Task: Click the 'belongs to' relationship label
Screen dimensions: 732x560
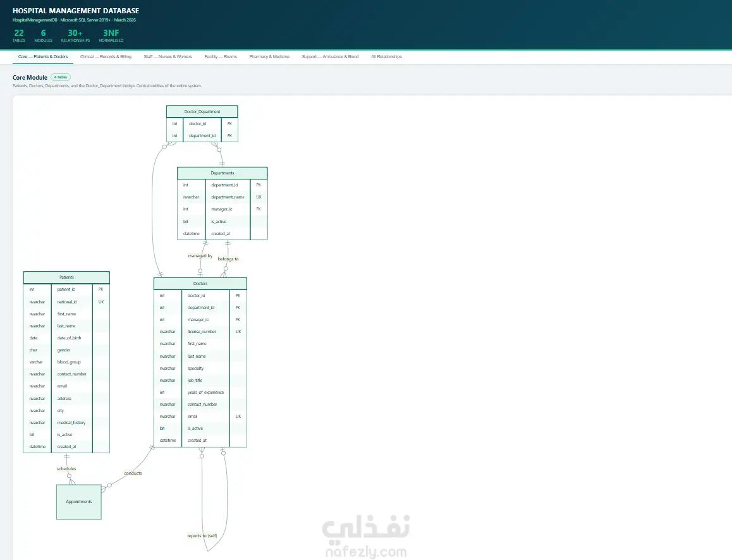Action: [x=228, y=259]
